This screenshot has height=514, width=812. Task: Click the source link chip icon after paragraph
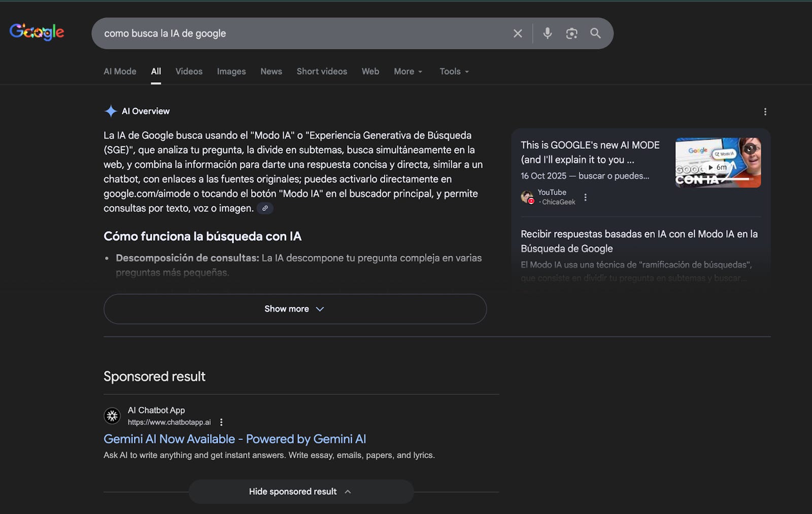click(x=265, y=208)
